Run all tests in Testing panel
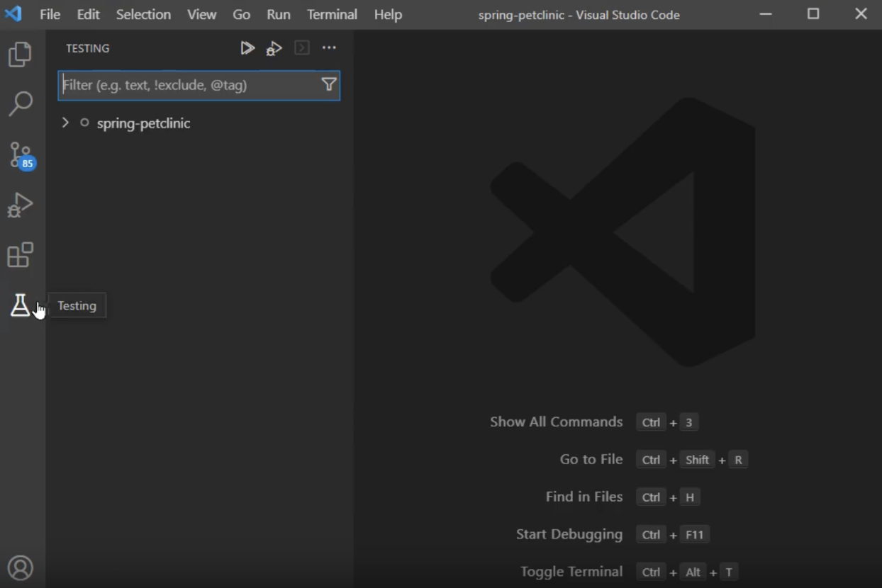The image size is (882, 588). click(247, 48)
